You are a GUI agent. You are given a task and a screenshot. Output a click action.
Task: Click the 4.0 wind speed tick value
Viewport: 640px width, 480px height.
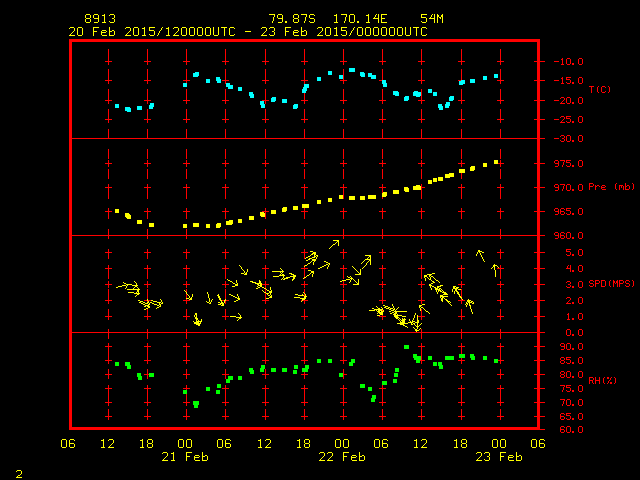(x=574, y=269)
